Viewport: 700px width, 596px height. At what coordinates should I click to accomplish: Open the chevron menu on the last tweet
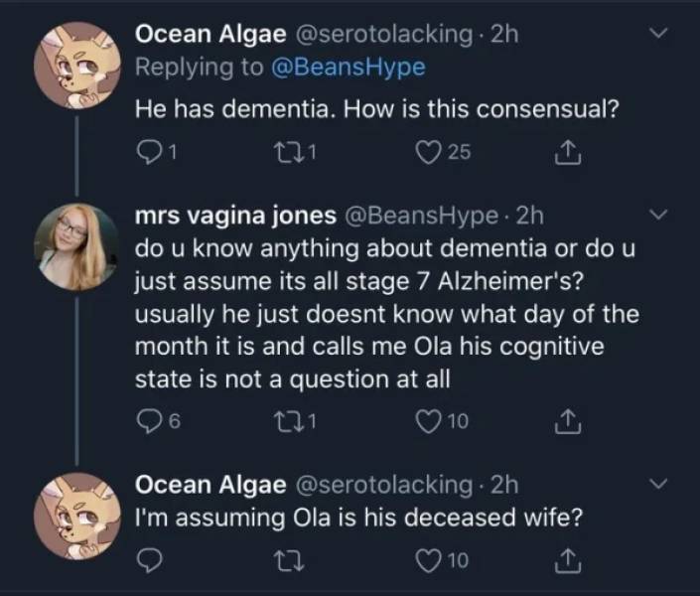point(656,485)
